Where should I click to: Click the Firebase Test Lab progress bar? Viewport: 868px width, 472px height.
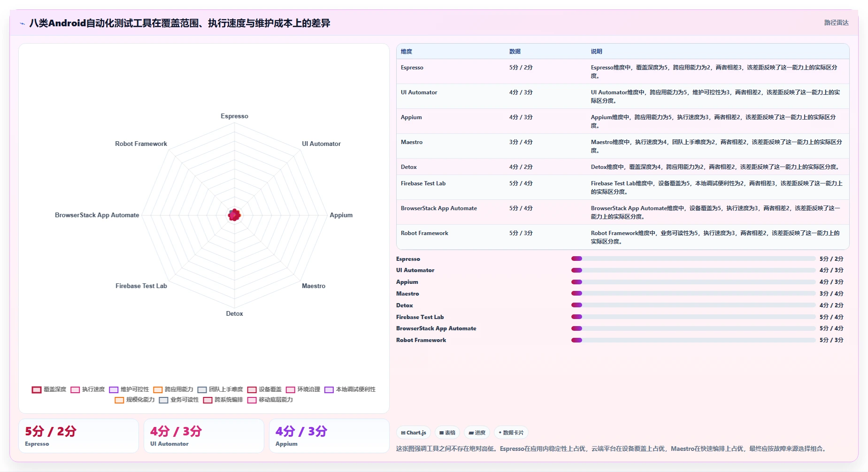[x=693, y=317]
